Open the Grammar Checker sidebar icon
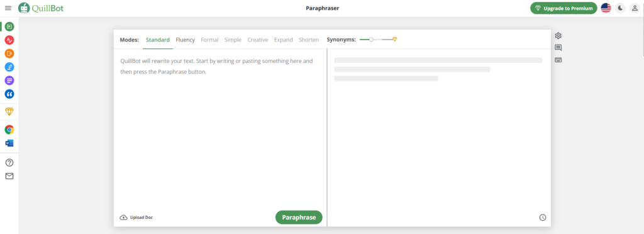Screen dimensions: 644x234 pos(9,40)
